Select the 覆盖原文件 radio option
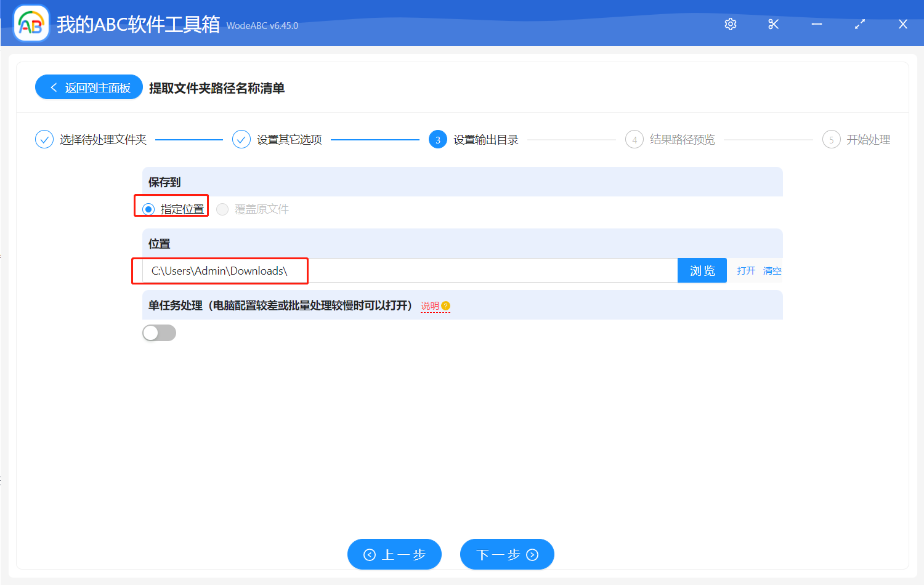This screenshot has width=924, height=585. click(222, 209)
